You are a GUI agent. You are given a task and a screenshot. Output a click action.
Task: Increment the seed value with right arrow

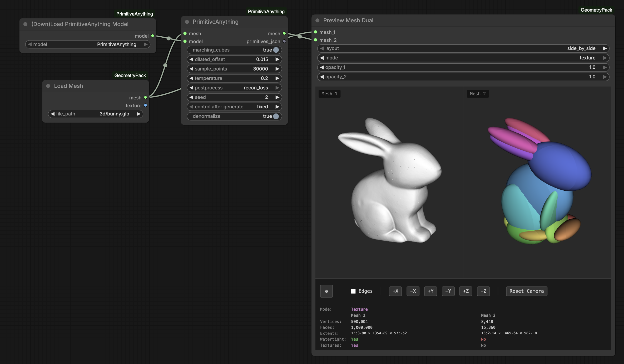click(277, 97)
